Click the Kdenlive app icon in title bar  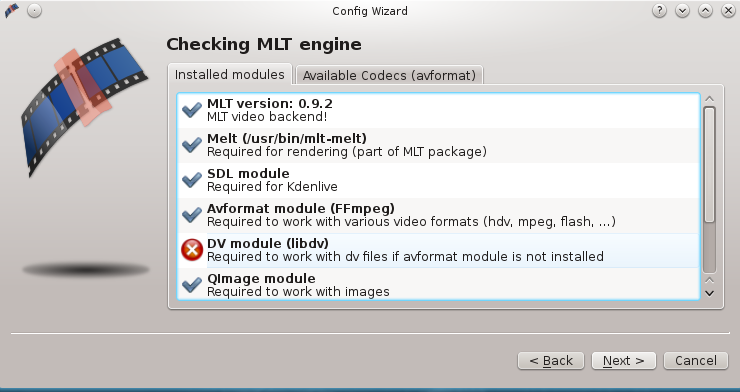point(12,10)
